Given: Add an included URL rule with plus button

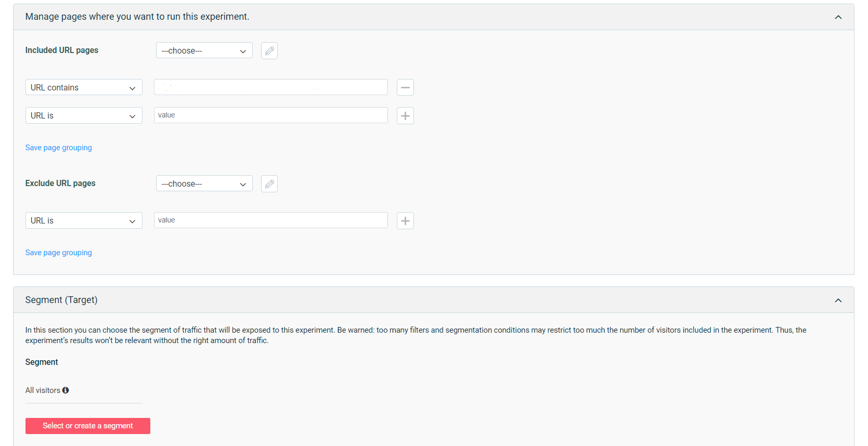Looking at the screenshot, I should coord(405,115).
